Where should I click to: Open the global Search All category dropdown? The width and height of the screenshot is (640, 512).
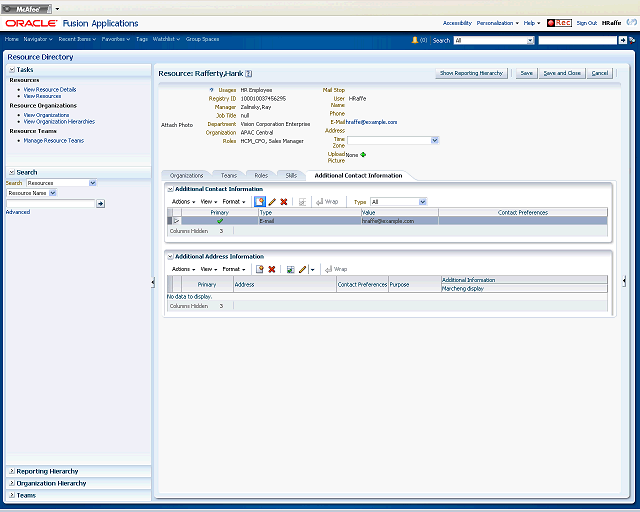coord(530,40)
